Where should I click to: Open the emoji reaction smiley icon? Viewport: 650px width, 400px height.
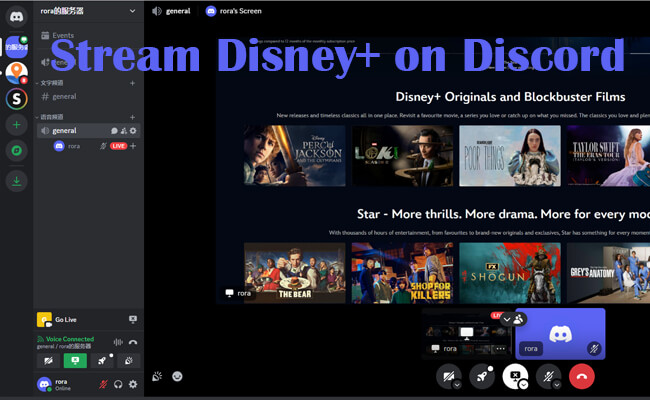(177, 376)
